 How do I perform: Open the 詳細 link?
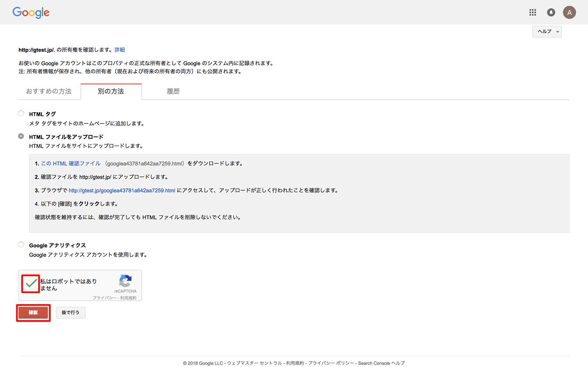[120, 50]
